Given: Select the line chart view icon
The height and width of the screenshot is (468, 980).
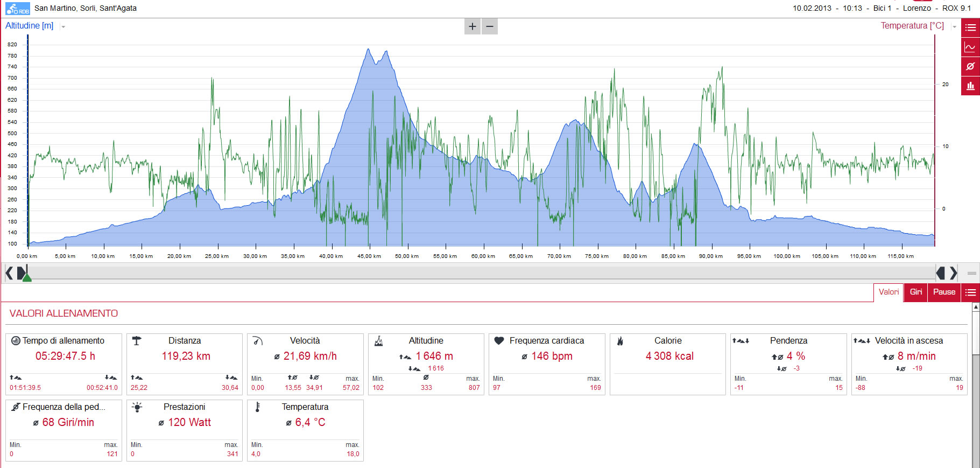Looking at the screenshot, I should [x=970, y=47].
